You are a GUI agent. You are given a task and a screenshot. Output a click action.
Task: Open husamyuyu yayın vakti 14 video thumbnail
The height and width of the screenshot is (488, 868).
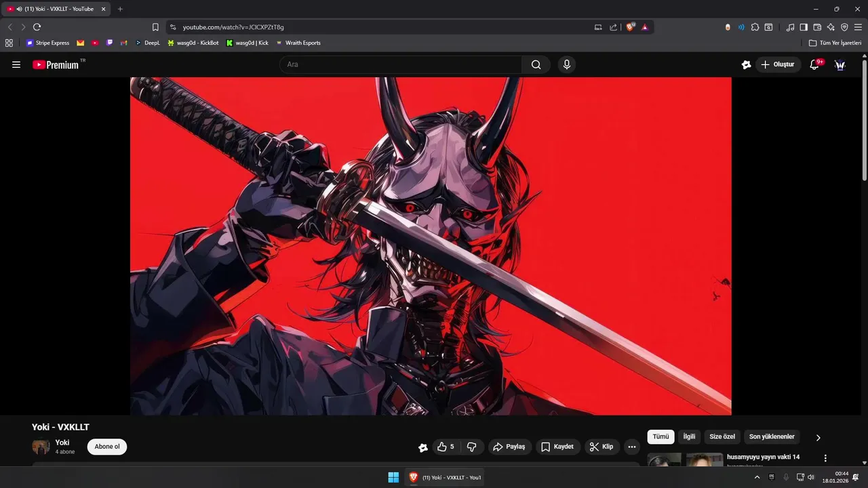click(x=685, y=460)
